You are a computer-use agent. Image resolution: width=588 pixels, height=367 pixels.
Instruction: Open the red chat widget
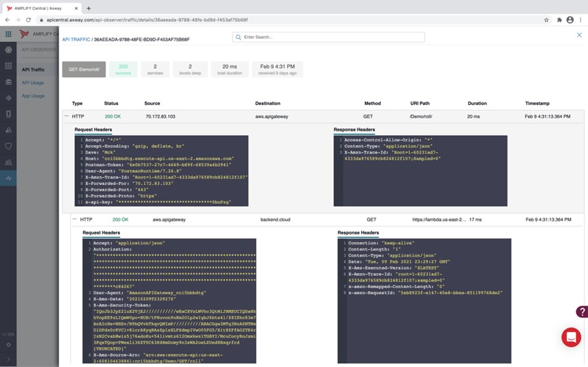tap(571, 337)
